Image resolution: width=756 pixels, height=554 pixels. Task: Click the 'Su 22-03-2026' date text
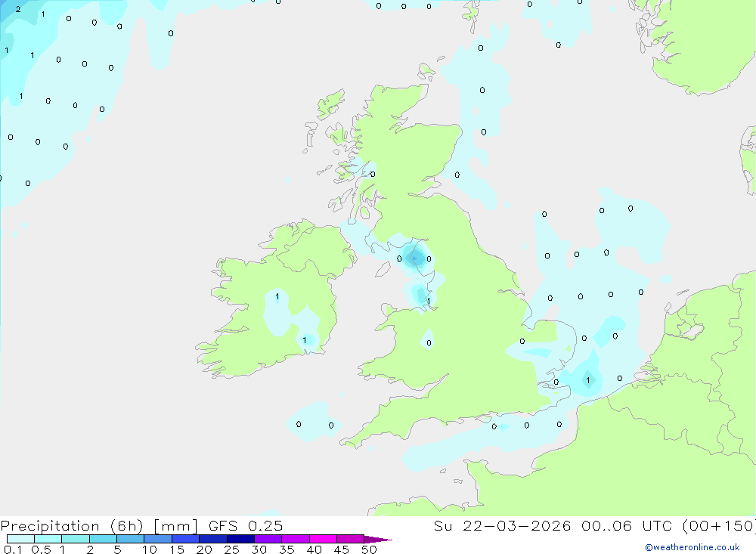tap(503, 526)
